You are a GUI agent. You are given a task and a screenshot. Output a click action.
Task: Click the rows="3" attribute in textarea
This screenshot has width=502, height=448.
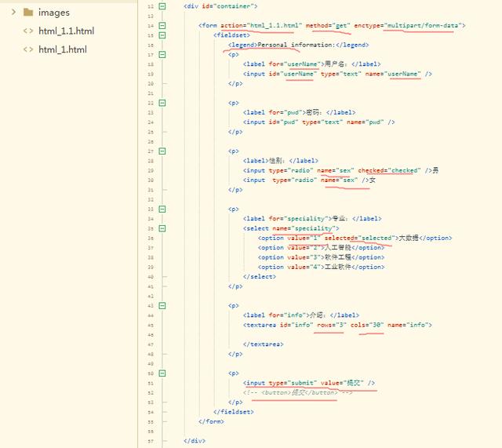click(332, 325)
